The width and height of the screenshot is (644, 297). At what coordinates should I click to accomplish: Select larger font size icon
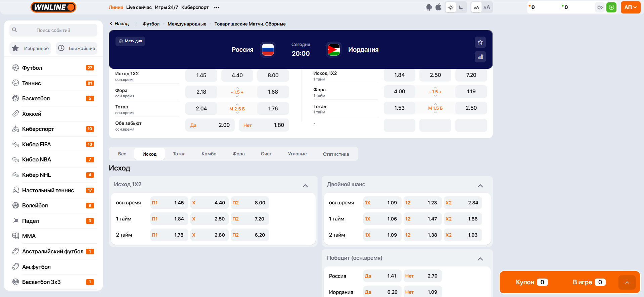(x=487, y=7)
